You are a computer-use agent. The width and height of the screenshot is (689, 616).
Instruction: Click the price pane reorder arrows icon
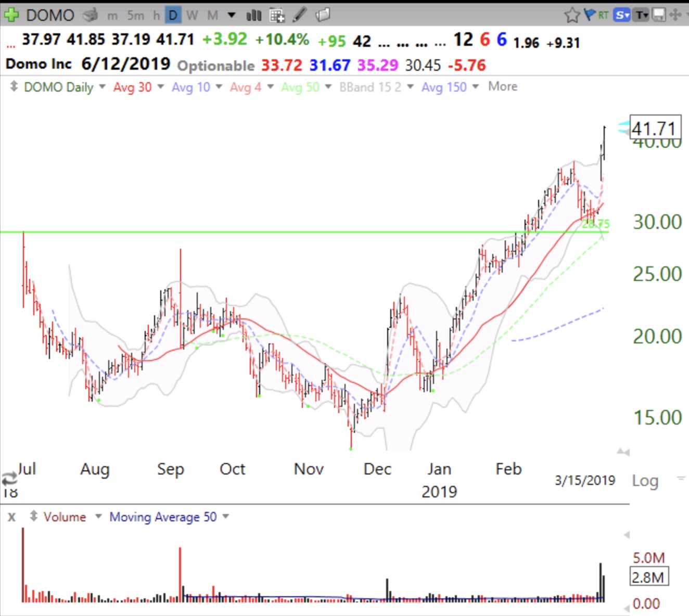[x=14, y=86]
